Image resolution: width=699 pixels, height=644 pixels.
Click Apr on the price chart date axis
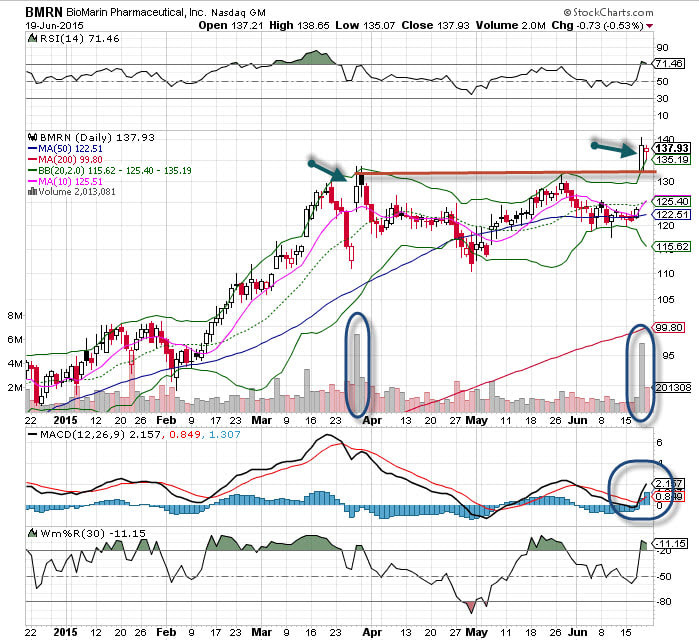(x=372, y=420)
